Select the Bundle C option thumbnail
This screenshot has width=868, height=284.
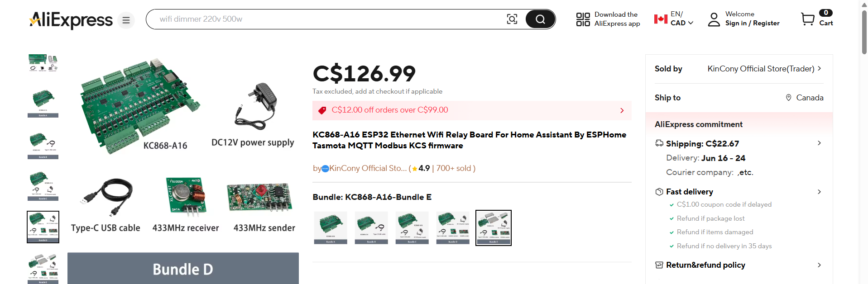pyautogui.click(x=412, y=227)
